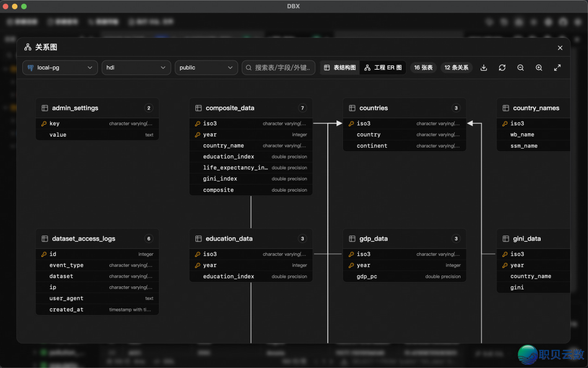Click key icon beside education_data year
Viewport: 588px width, 368px height.
pos(198,265)
